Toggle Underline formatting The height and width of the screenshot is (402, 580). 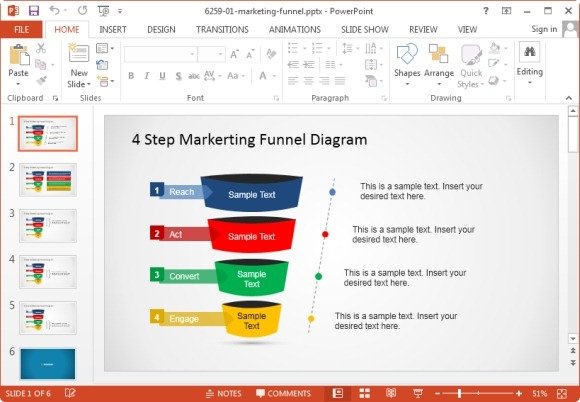(x=162, y=76)
